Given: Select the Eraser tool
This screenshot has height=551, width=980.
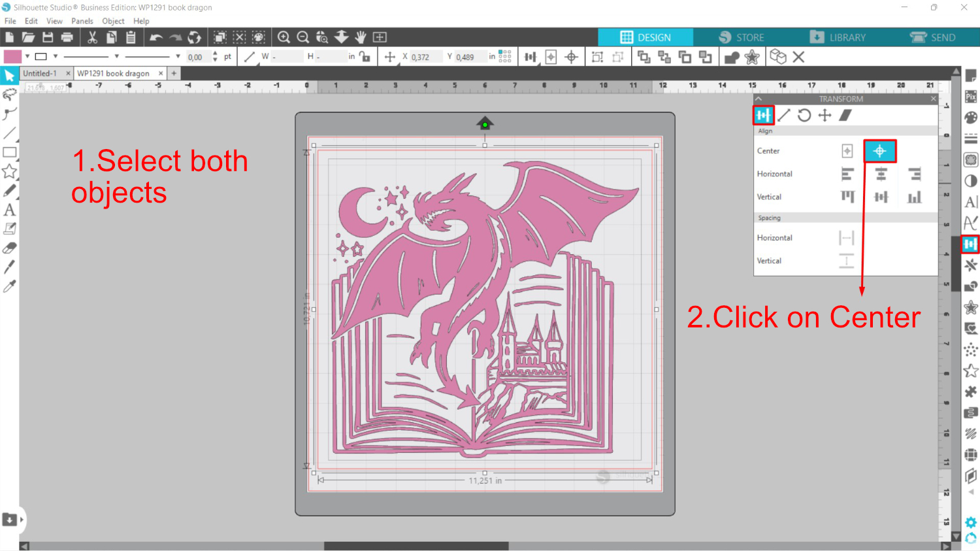Looking at the screenshot, I should [9, 248].
